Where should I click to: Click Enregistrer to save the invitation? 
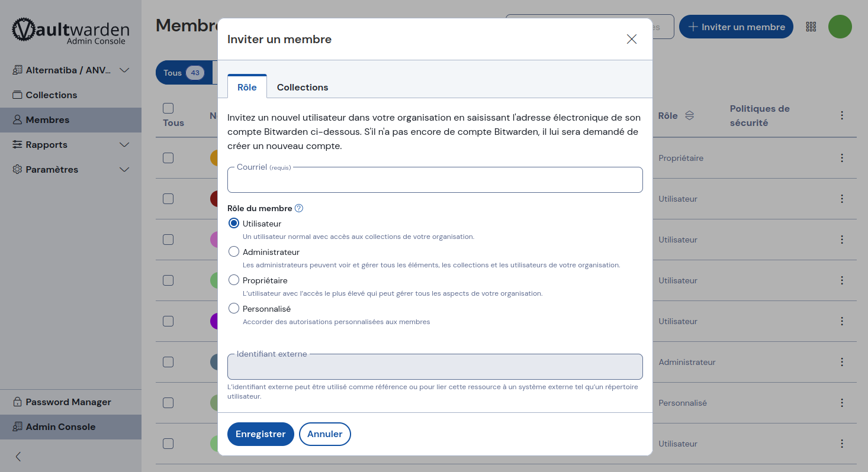[x=261, y=434]
